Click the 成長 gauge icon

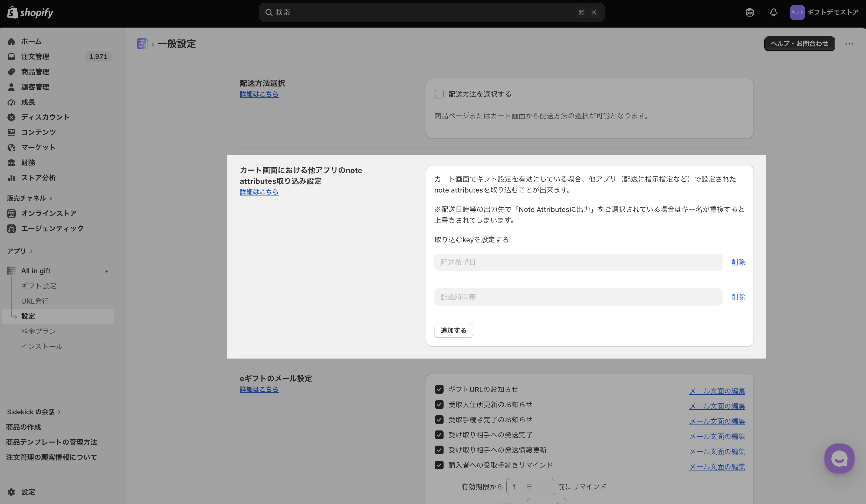[11, 102]
